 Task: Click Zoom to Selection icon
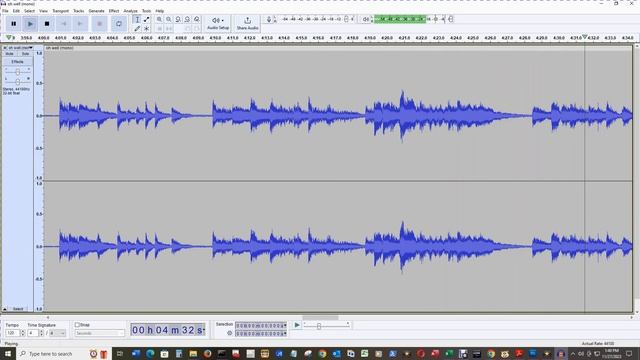coord(178,19)
